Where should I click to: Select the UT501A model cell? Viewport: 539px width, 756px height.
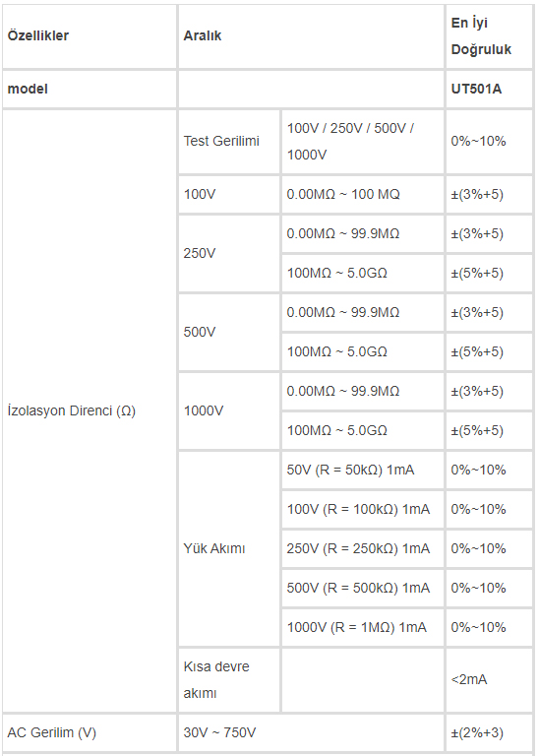[489, 90]
